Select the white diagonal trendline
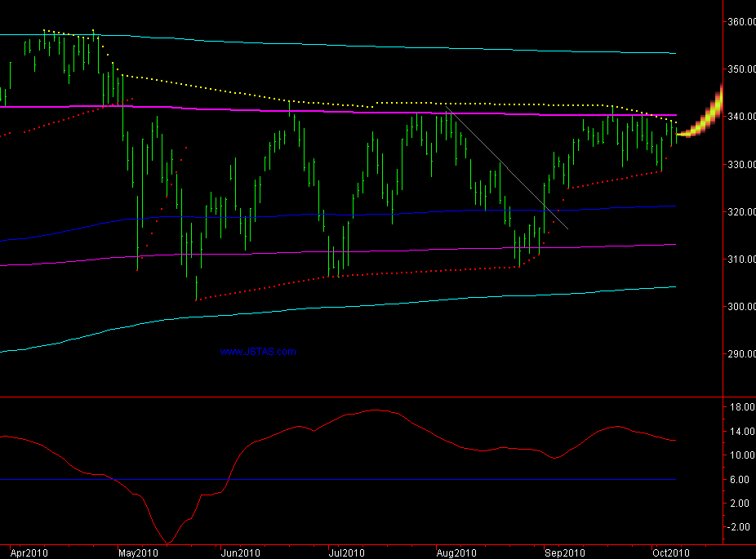756x559 pixels. 506,169
